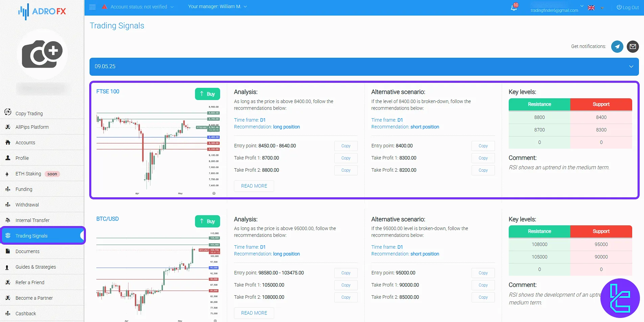This screenshot has width=644, height=322.
Task: Select the 8800 resistance level cell
Action: pyautogui.click(x=540, y=117)
